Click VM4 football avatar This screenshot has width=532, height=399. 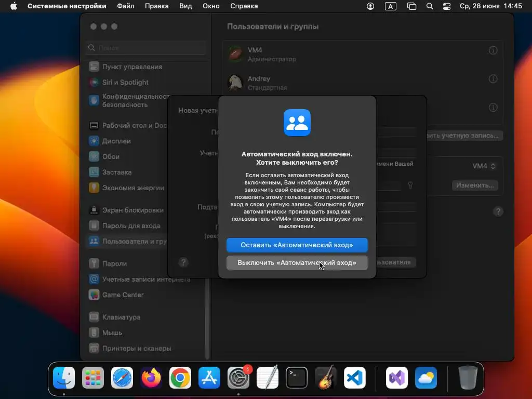point(235,54)
